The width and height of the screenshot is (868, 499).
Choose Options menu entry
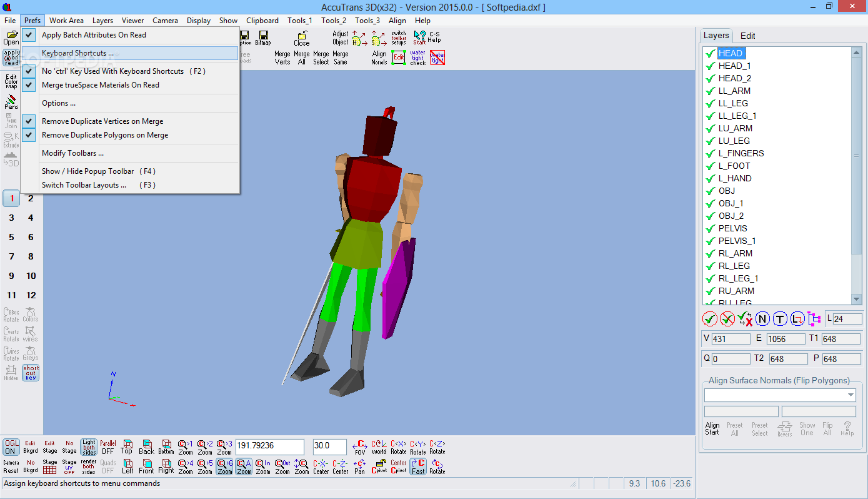(130, 103)
